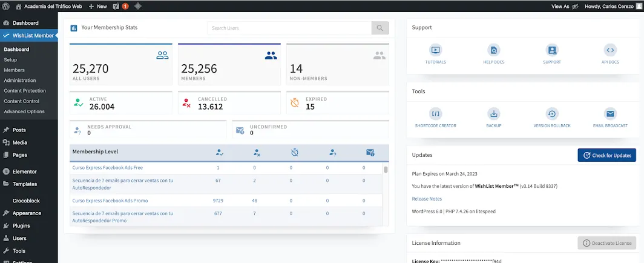The width and height of the screenshot is (644, 263).
Task: Focus the Search Users input field
Action: tap(289, 28)
